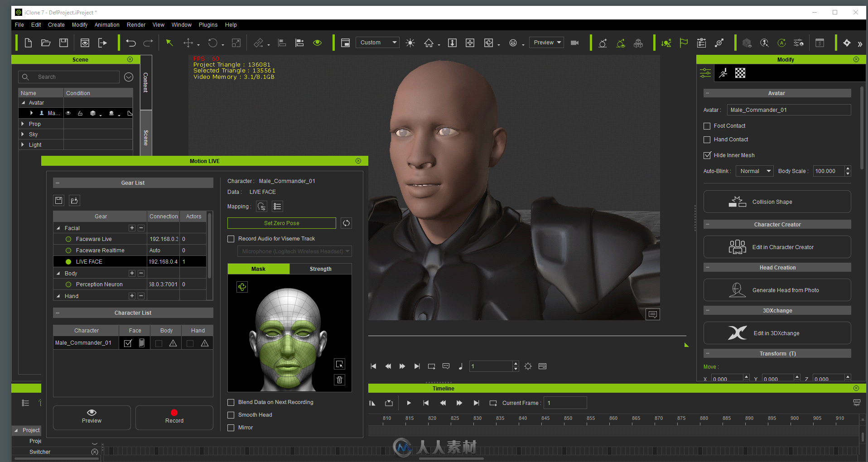Click the Current Frame input field

pos(565,403)
